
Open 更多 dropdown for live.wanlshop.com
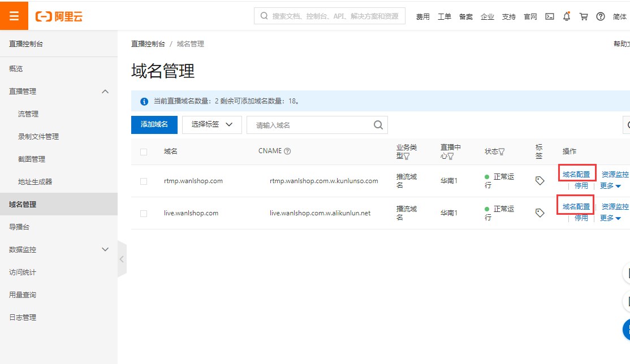[610, 218]
